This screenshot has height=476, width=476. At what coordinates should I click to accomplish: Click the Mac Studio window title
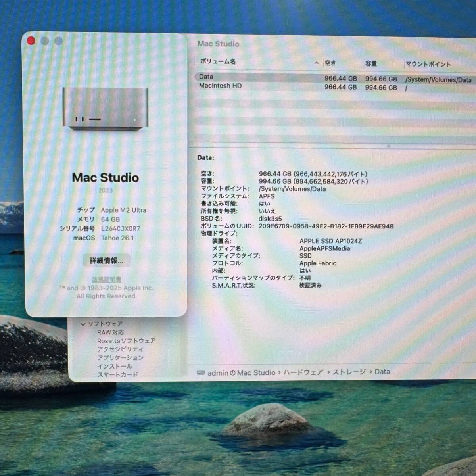coord(219,44)
